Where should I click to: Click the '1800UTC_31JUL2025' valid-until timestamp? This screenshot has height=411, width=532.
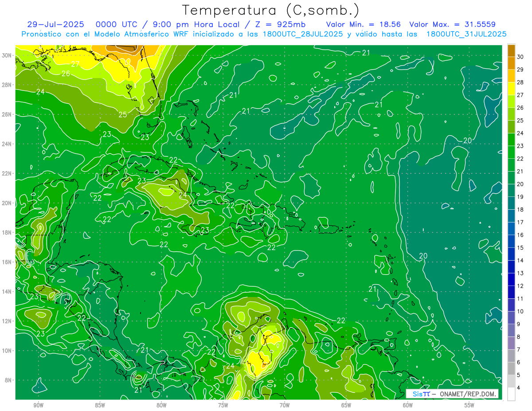point(466,34)
